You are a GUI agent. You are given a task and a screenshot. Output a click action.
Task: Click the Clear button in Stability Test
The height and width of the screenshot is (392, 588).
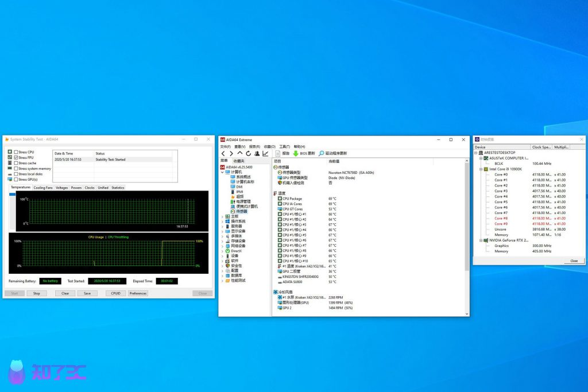65,293
